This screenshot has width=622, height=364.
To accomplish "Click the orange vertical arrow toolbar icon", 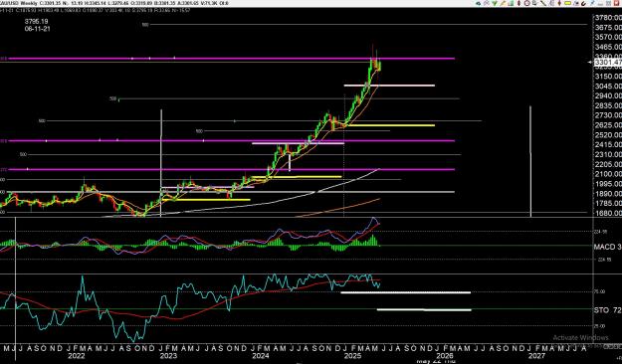I will 559,3.
